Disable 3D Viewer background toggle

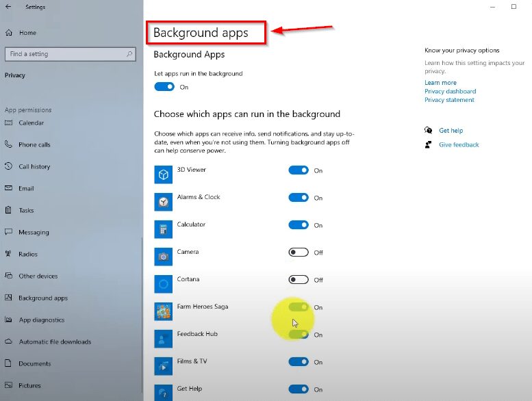pos(299,170)
